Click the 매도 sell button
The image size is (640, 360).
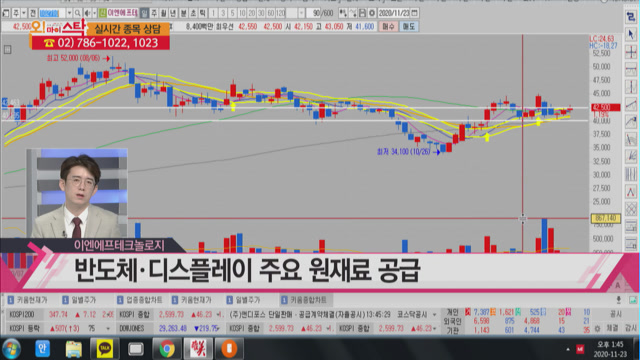pos(409,27)
